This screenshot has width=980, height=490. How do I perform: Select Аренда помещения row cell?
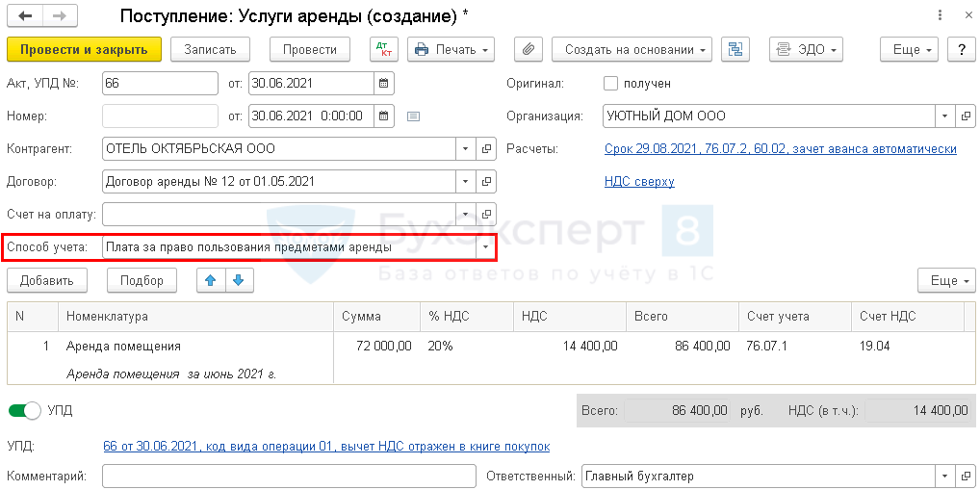(196, 346)
